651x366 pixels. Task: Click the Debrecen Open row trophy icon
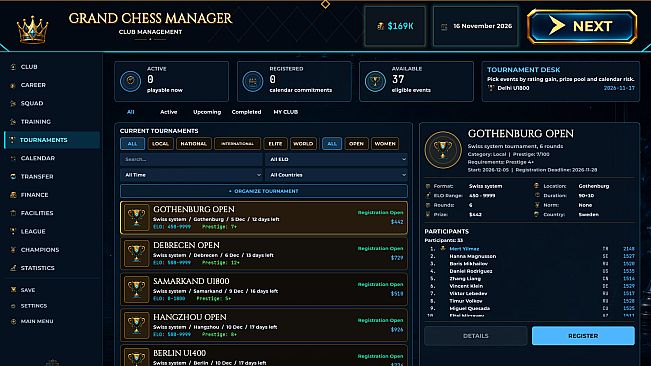point(136,253)
